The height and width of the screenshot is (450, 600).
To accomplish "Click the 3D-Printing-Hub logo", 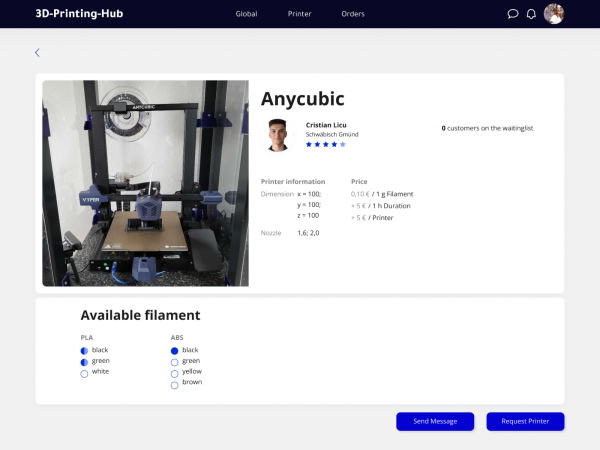I will [79, 14].
